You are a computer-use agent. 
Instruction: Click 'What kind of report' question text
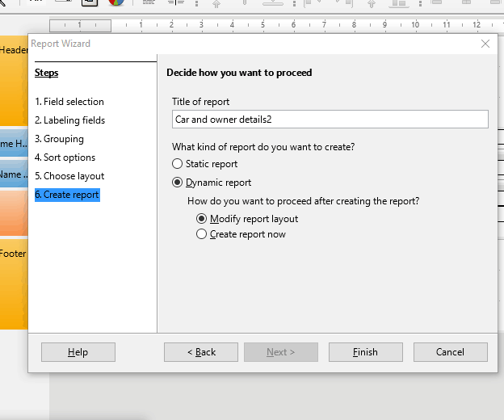[x=263, y=147]
